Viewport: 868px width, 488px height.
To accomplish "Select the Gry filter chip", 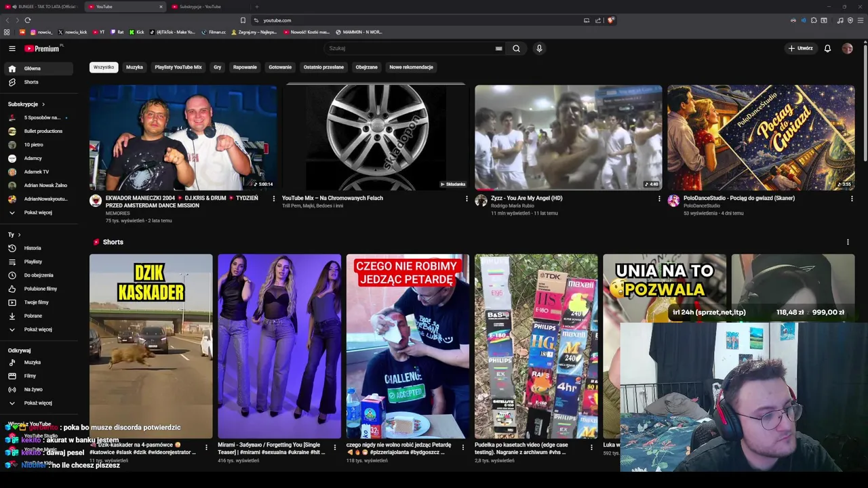I will [x=217, y=67].
